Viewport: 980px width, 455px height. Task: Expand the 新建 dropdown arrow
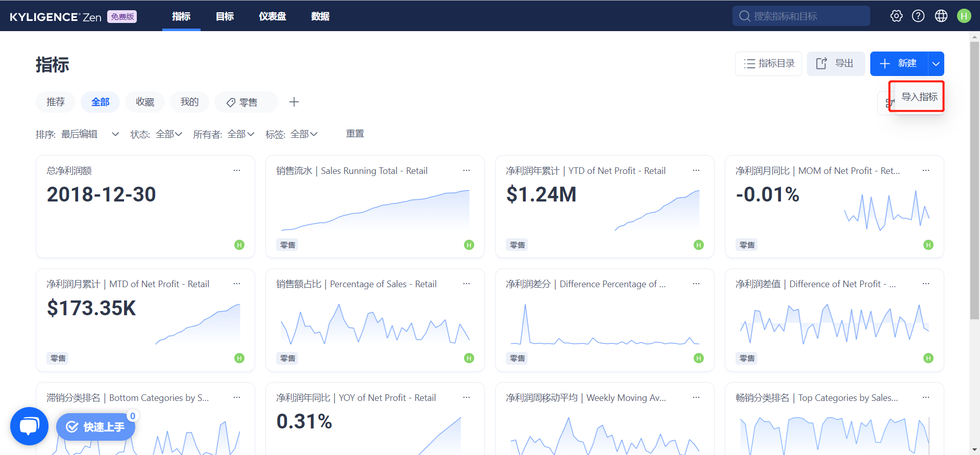tap(936, 64)
